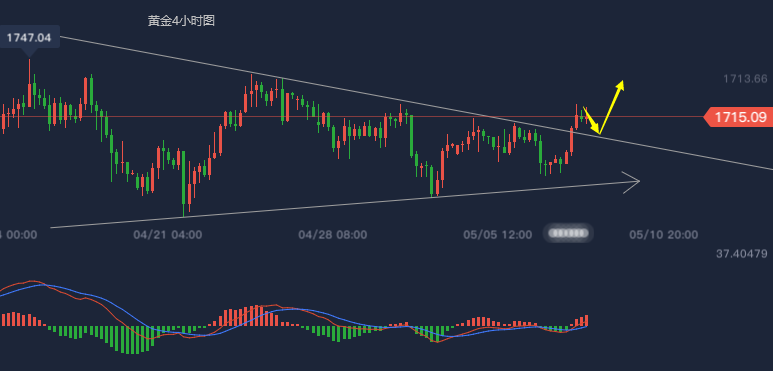This screenshot has height=371, width=773.
Task: Click the 05/10 20:00 time axis label
Action: (x=664, y=235)
